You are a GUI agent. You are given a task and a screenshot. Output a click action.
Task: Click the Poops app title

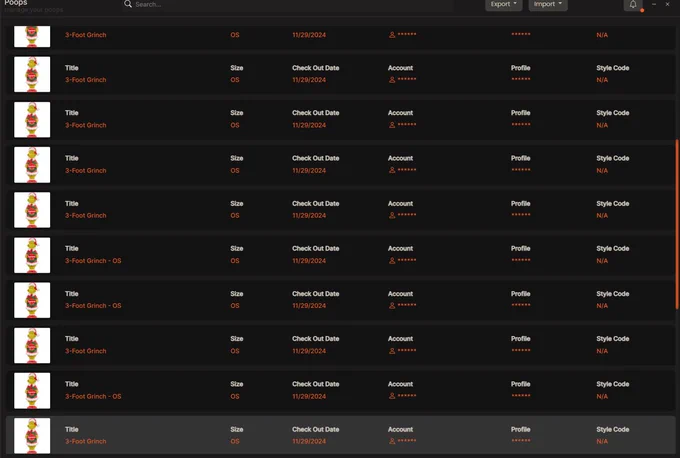[16, 3]
